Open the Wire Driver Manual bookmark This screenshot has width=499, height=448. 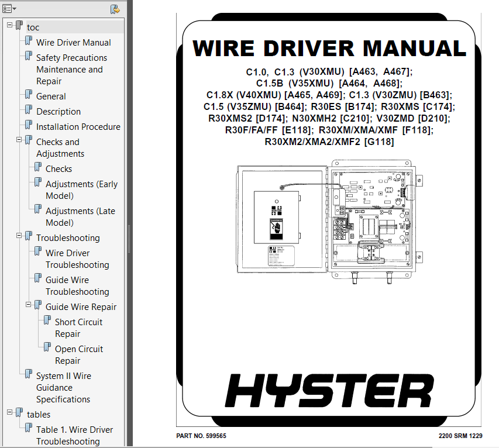pyautogui.click(x=74, y=43)
